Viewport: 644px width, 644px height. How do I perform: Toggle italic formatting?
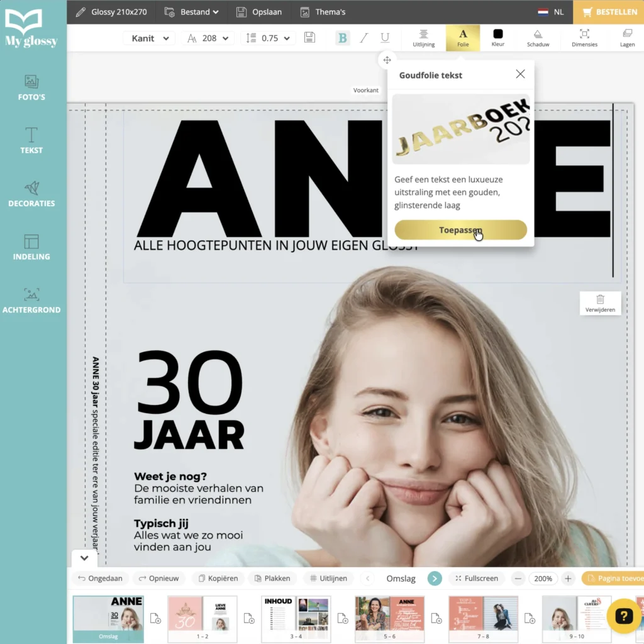364,38
